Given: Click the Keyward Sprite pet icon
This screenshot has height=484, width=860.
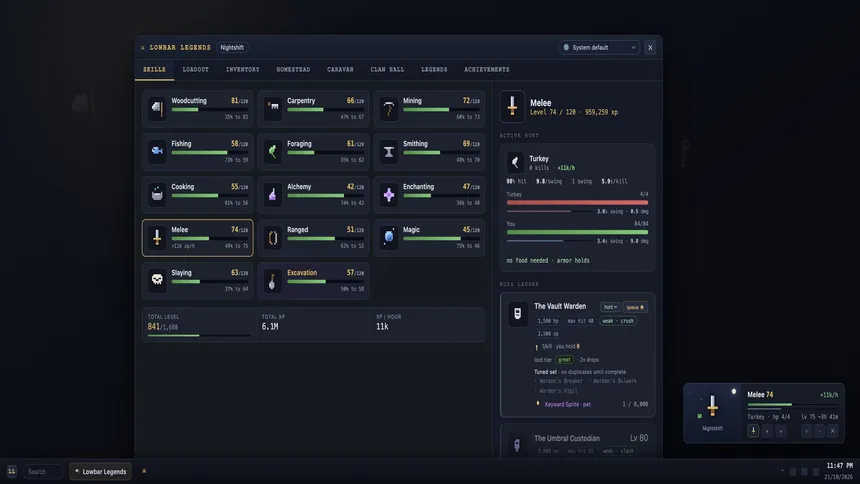Looking at the screenshot, I should [x=538, y=404].
